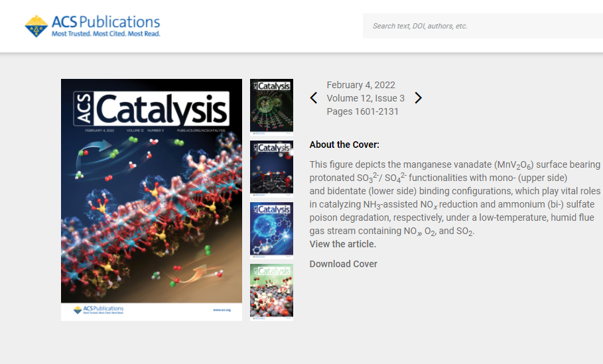Click the About the Cover heading

pyautogui.click(x=344, y=145)
